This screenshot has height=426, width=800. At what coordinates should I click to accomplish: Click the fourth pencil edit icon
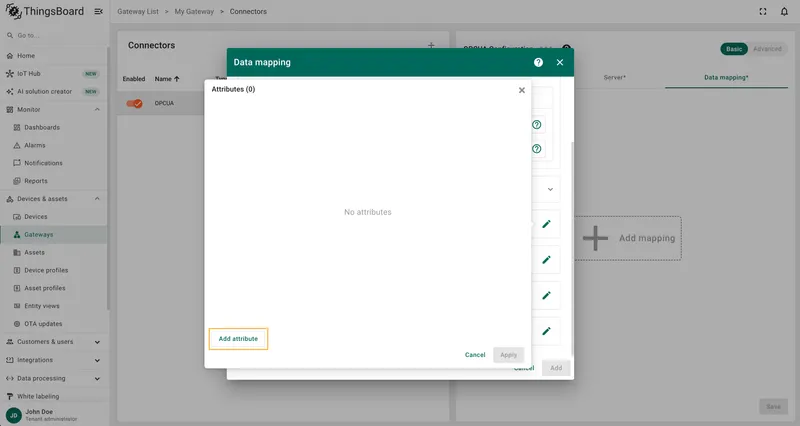pyautogui.click(x=546, y=331)
